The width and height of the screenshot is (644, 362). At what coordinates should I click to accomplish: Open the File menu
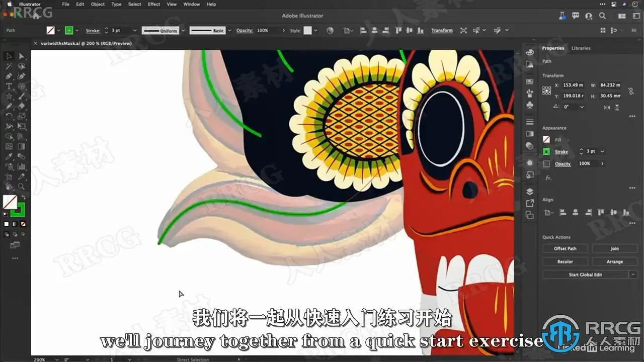pyautogui.click(x=66, y=4)
